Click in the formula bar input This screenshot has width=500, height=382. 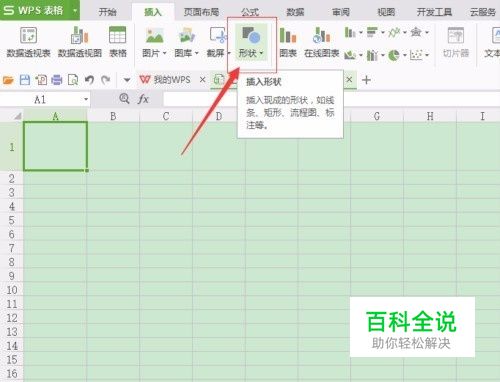click(x=332, y=99)
